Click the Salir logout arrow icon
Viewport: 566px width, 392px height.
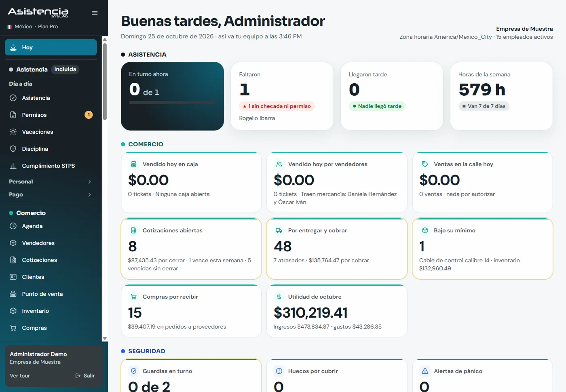(78, 376)
